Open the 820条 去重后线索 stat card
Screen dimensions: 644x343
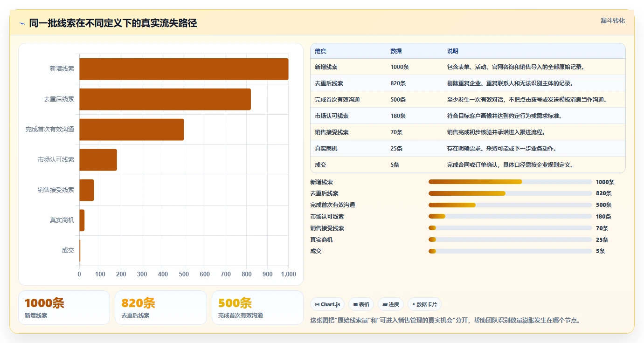click(161, 308)
